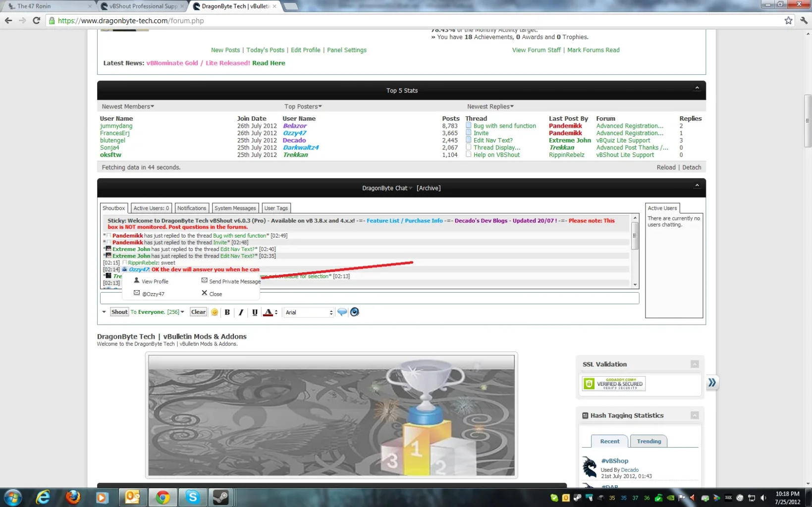Click the GoDaddy Verified & Secured seal
Image resolution: width=812 pixels, height=507 pixels.
614,384
